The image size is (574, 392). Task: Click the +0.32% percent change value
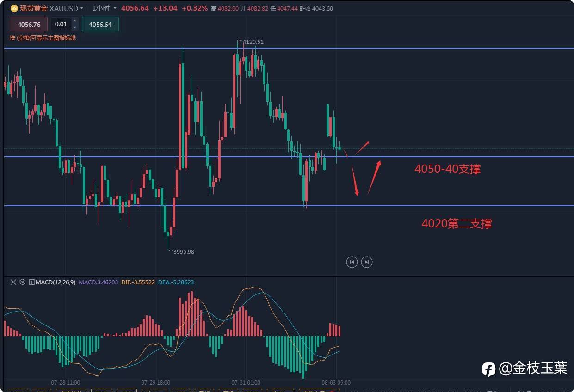point(195,8)
